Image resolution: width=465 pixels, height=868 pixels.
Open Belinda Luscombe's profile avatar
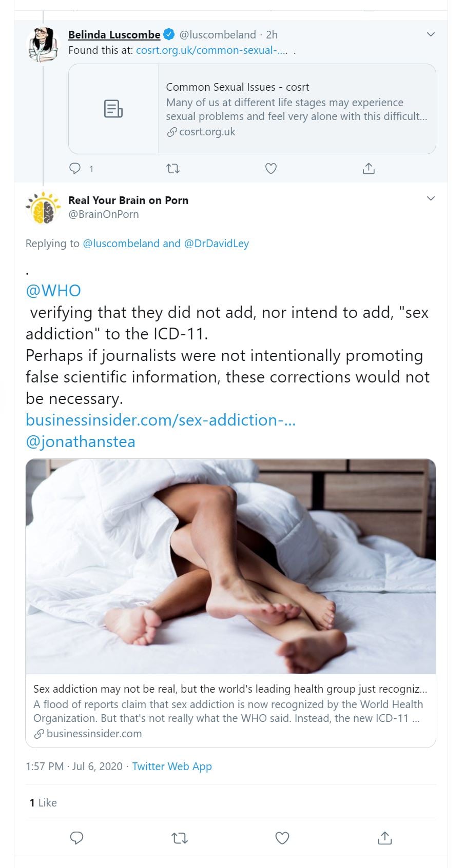pyautogui.click(x=43, y=45)
